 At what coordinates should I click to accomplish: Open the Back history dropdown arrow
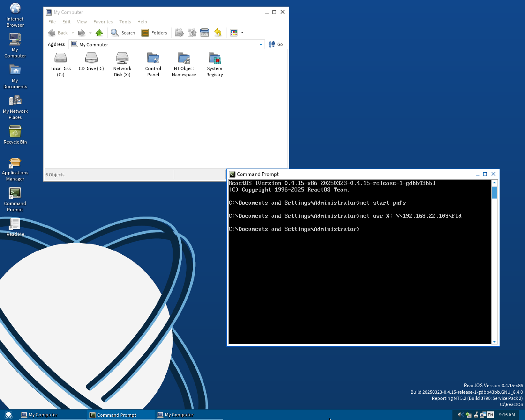(73, 33)
